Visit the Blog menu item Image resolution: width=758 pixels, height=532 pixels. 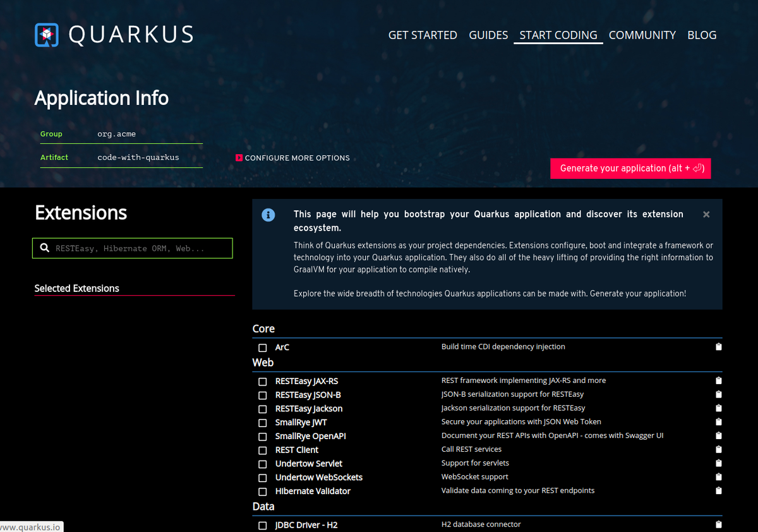click(x=702, y=35)
